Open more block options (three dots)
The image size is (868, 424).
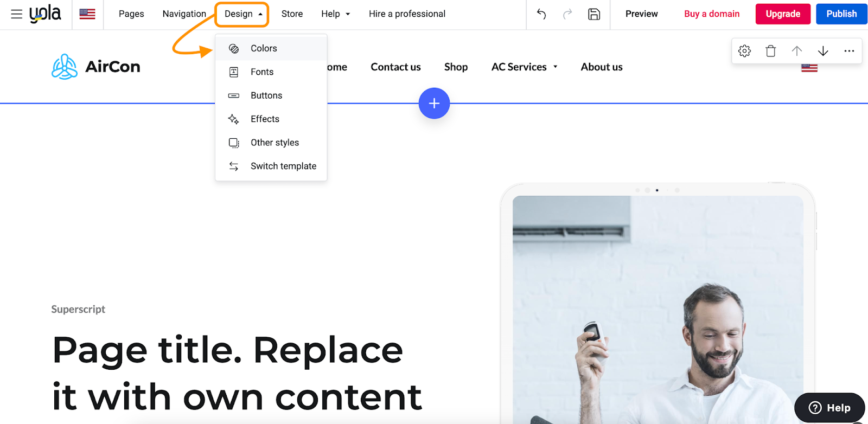tap(849, 51)
